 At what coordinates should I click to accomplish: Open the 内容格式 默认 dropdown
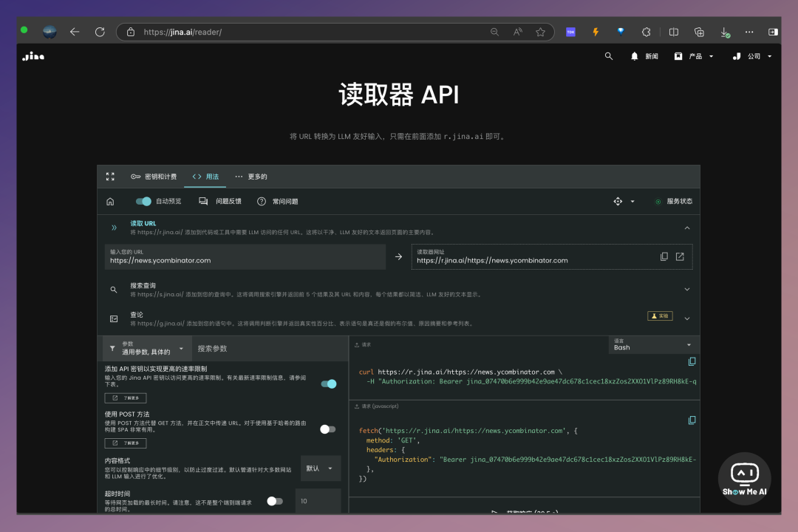tap(320, 468)
